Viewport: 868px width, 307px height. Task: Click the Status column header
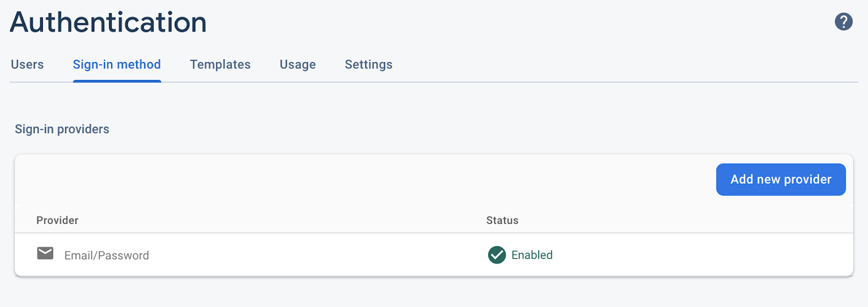coord(502,220)
